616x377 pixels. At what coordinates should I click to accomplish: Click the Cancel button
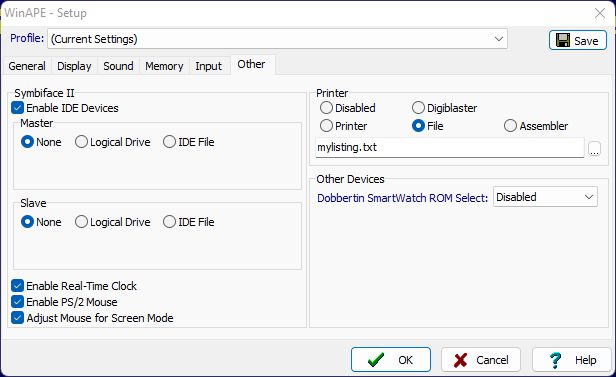481,359
